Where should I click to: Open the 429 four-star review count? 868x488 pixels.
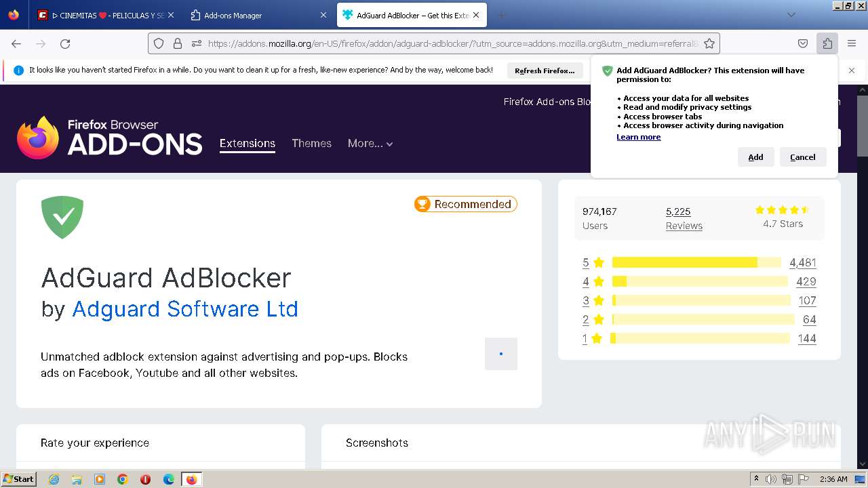pyautogui.click(x=806, y=281)
